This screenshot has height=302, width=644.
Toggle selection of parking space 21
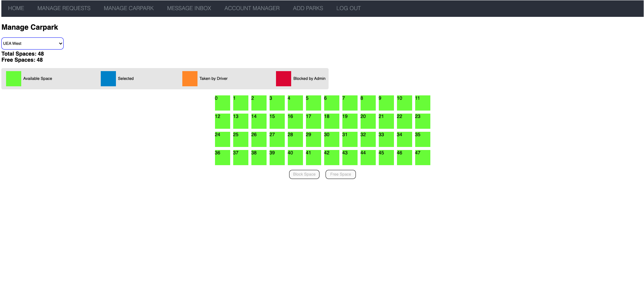tap(386, 121)
